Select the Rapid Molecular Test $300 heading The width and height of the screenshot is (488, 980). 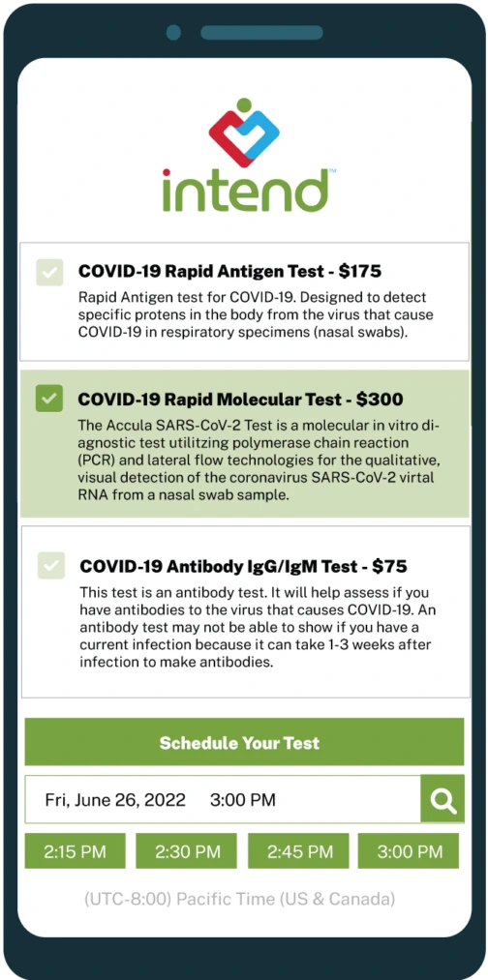(240, 399)
